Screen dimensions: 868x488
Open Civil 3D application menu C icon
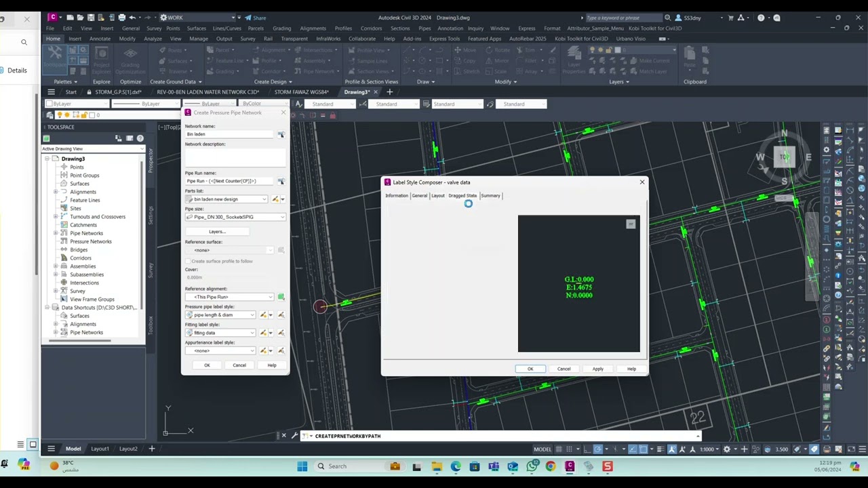[x=53, y=18]
